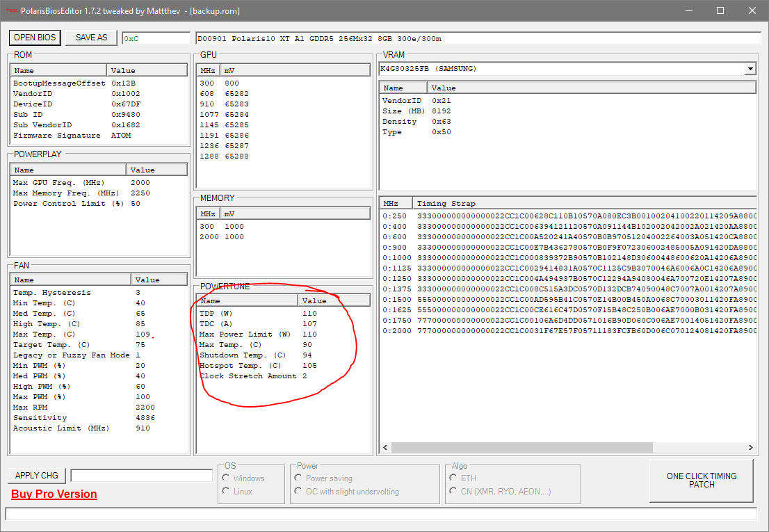Click the SAVE AS button

tap(91, 38)
